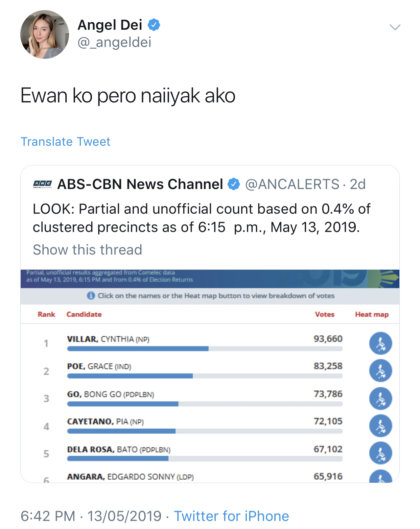Open heat map for Dela Rosa, Bato
Viewport: 420px width, 529px height.
click(380, 453)
